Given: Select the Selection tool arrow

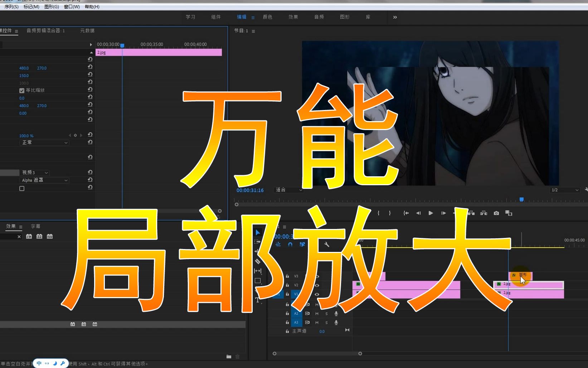Looking at the screenshot, I should [x=258, y=232].
